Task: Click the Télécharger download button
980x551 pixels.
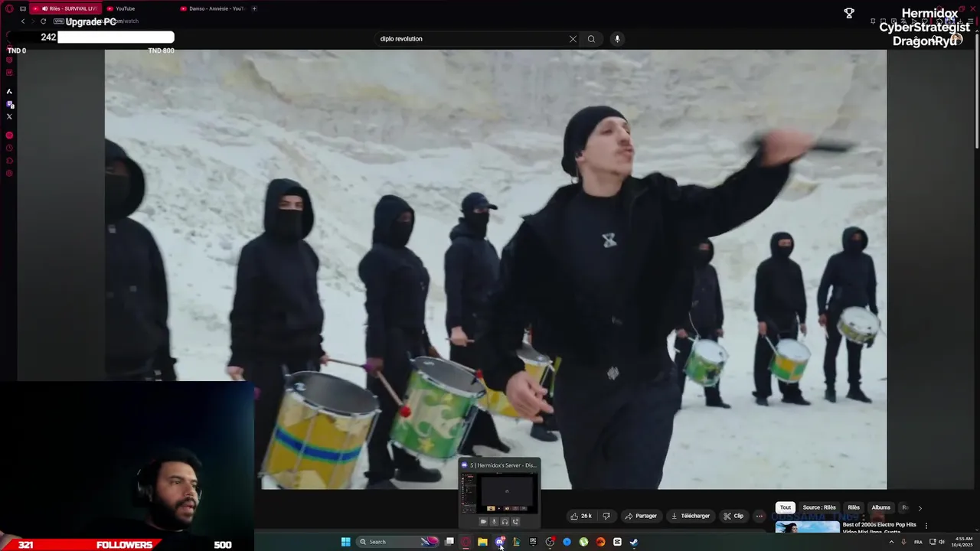Action: 691,516
